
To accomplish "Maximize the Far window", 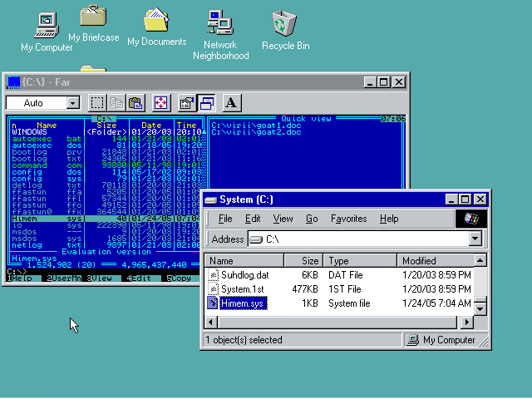I will click(x=384, y=82).
